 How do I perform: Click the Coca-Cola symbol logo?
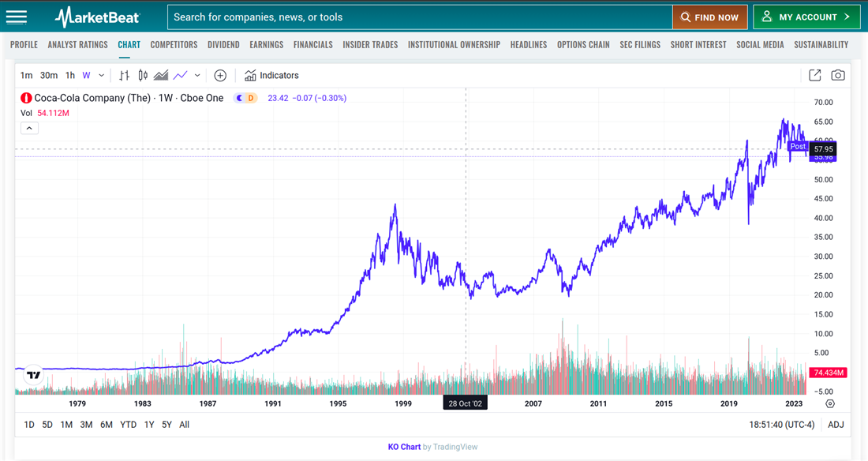(26, 98)
